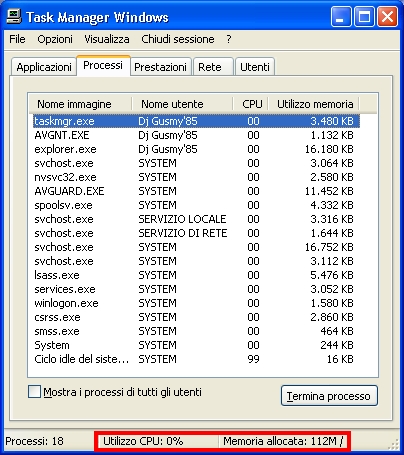
Task: Switch to the Prestazioni tab
Action: [x=160, y=67]
